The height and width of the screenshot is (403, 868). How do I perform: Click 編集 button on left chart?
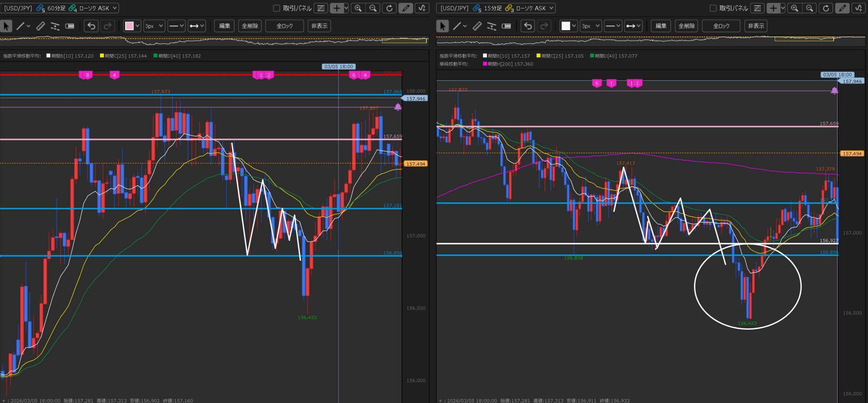point(224,26)
